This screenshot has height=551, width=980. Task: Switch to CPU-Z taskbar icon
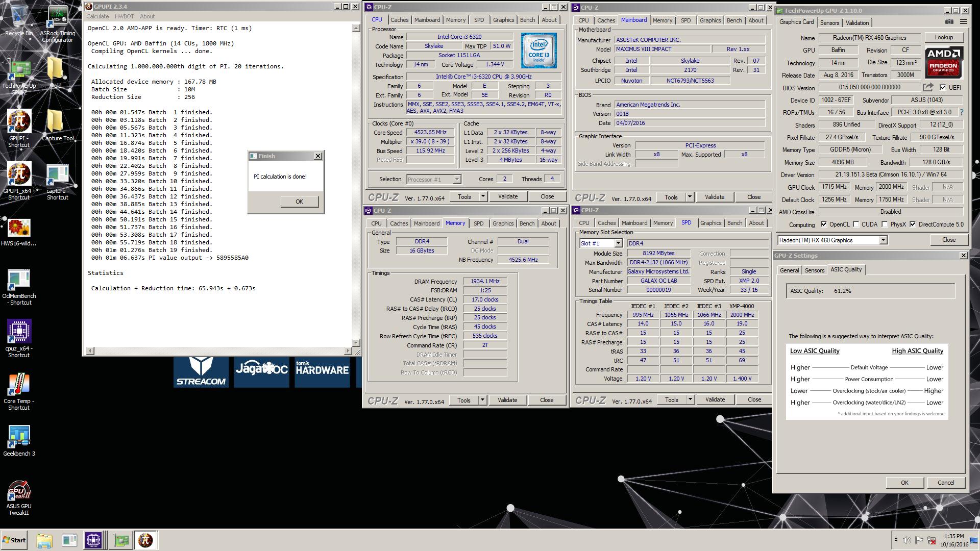pos(93,540)
